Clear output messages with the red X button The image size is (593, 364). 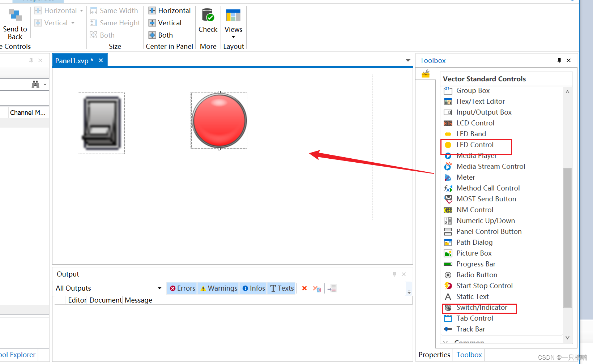(304, 288)
